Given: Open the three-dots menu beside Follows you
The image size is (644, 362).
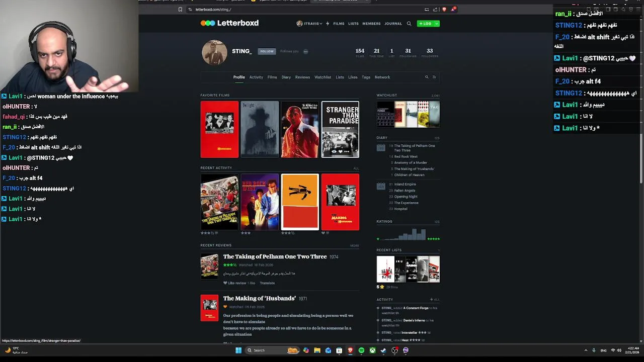Looking at the screenshot, I should pyautogui.click(x=305, y=51).
